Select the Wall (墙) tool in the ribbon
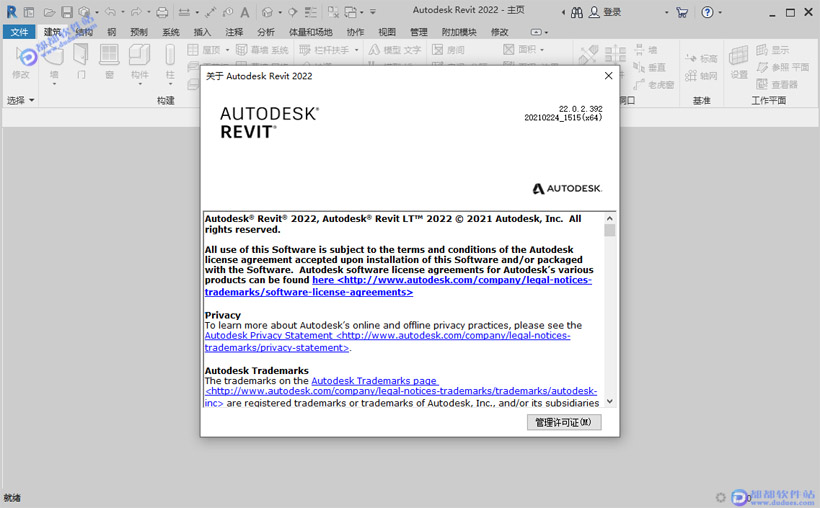The width and height of the screenshot is (820, 508). (x=54, y=63)
